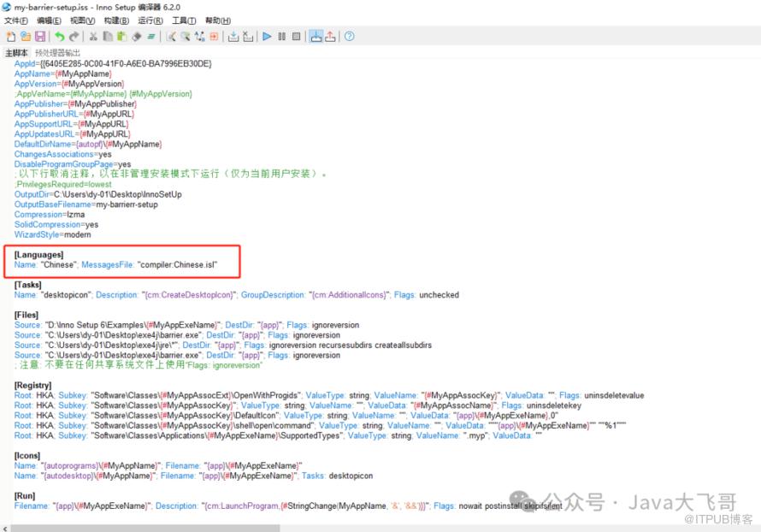The image size is (761, 532).
Task: Open the 工具(T) menu
Action: [x=184, y=21]
